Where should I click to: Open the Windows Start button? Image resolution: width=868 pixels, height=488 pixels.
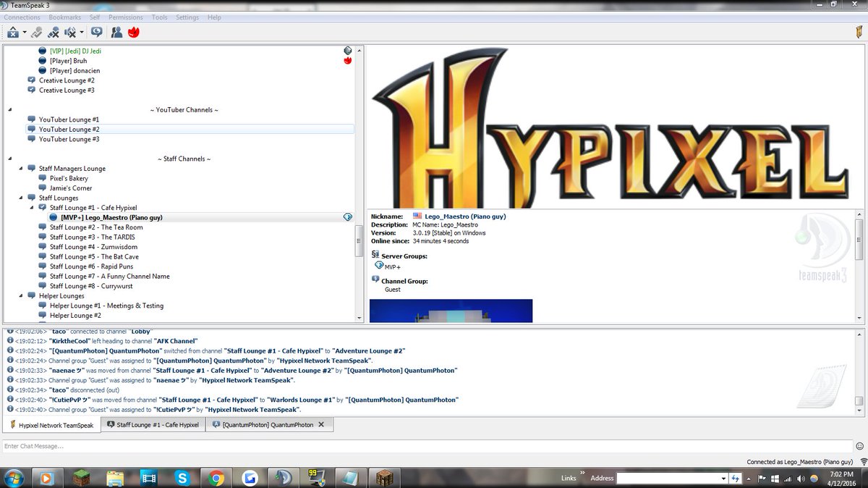[x=14, y=478]
